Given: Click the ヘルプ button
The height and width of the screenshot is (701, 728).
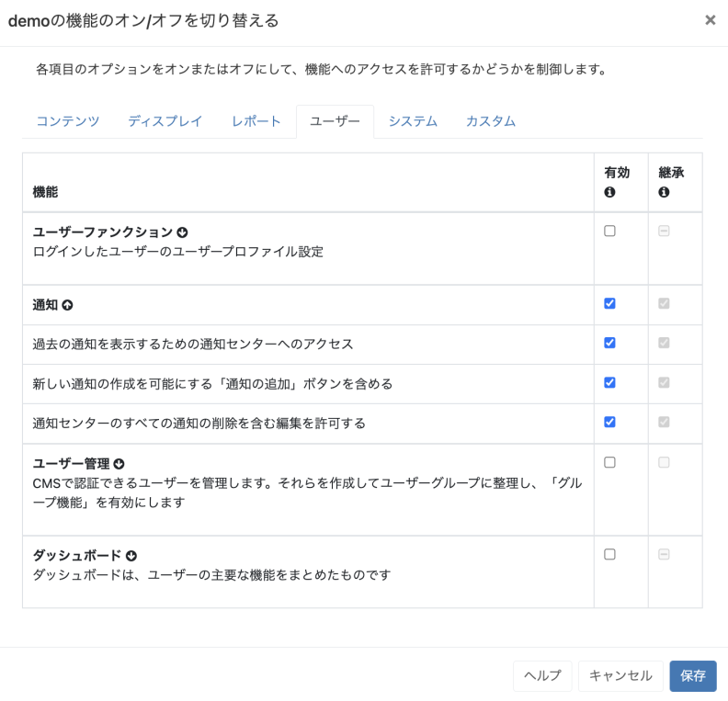Looking at the screenshot, I should 542,676.
